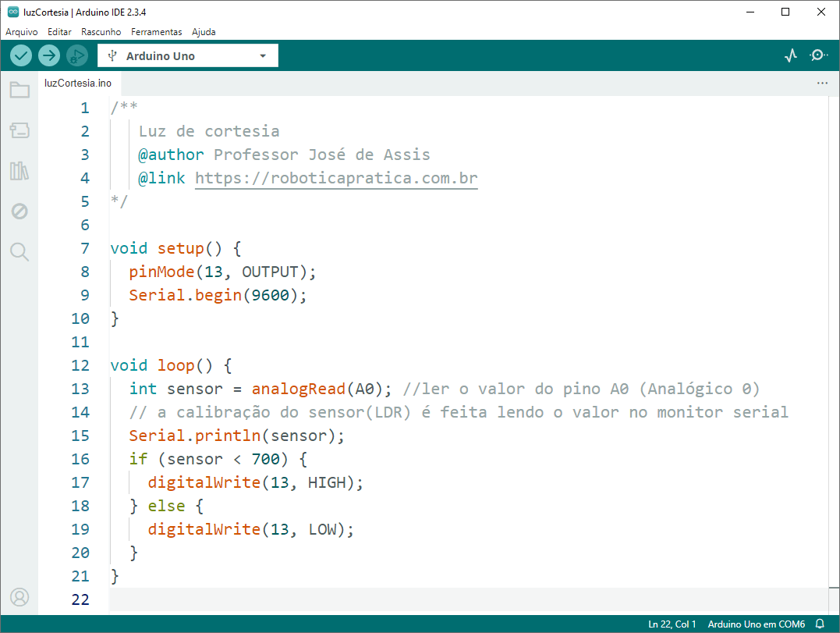Screen dimensions: 840x633
Task: Click 'void setup()' function declaration
Action: click(165, 249)
